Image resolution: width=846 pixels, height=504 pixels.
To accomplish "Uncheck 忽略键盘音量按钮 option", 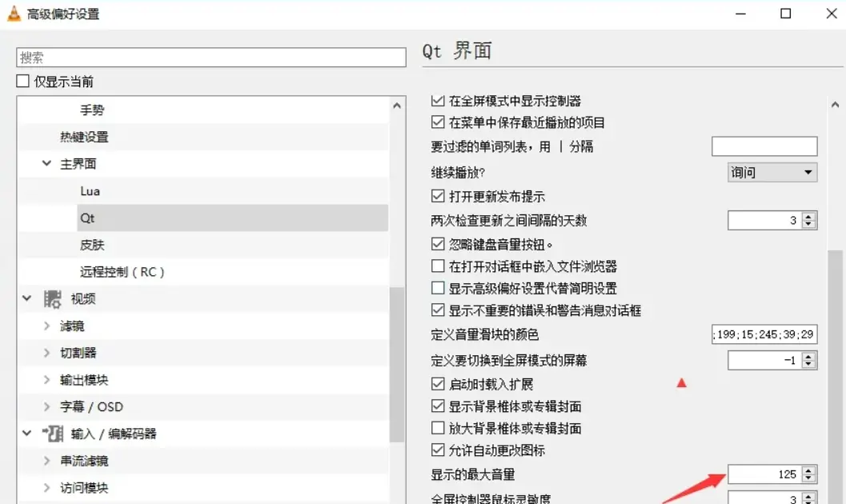I will 438,244.
